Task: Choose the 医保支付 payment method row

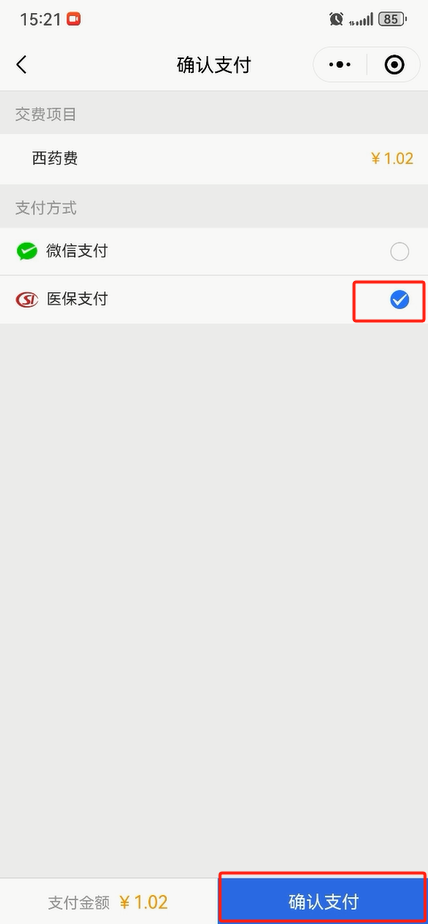Action: click(x=214, y=300)
